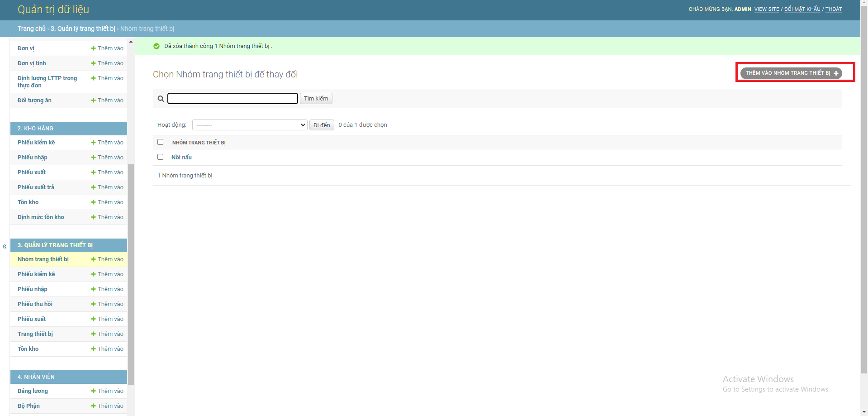The width and height of the screenshot is (868, 416).
Task: Check the select-all checkbox in table header
Action: pyautogui.click(x=160, y=142)
